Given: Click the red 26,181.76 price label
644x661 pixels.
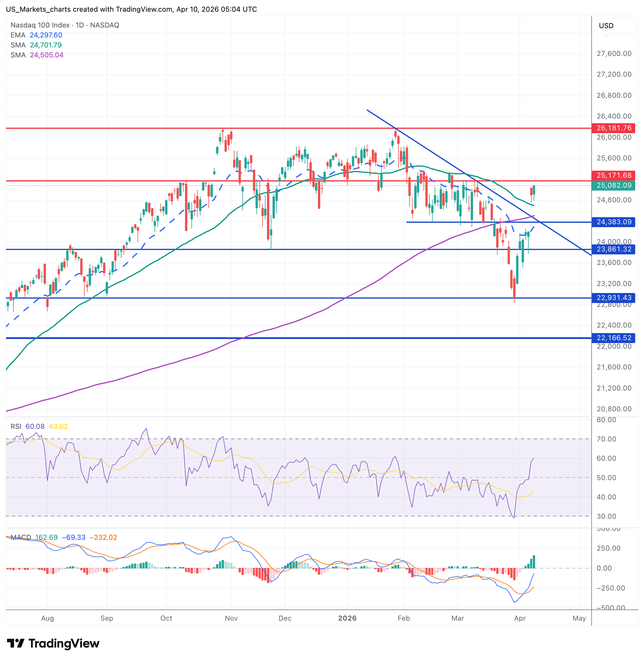Looking at the screenshot, I should tap(613, 128).
